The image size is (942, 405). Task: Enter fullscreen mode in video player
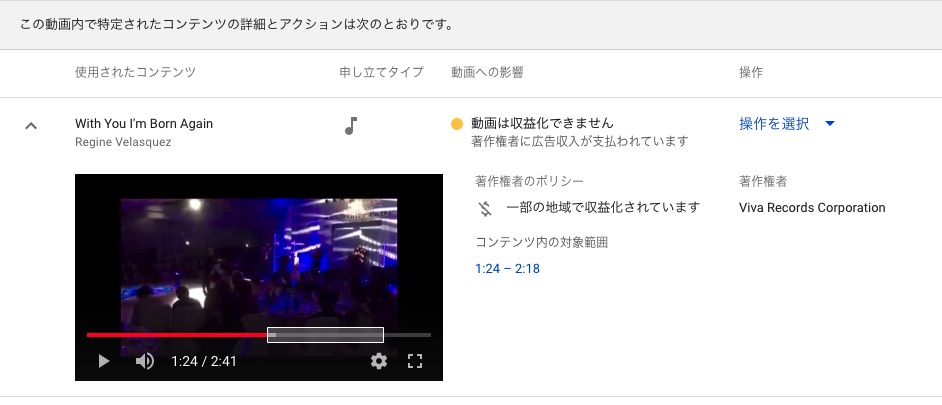pos(415,361)
